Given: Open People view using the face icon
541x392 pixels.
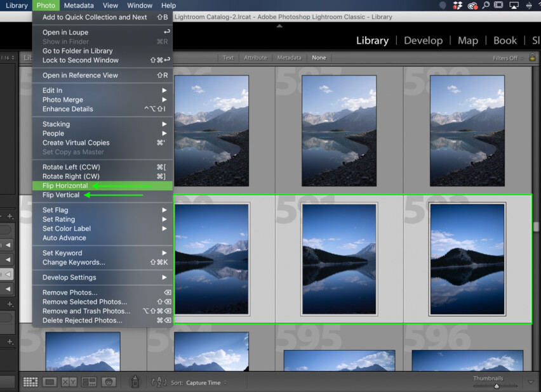Looking at the screenshot, I should pyautogui.click(x=108, y=382).
